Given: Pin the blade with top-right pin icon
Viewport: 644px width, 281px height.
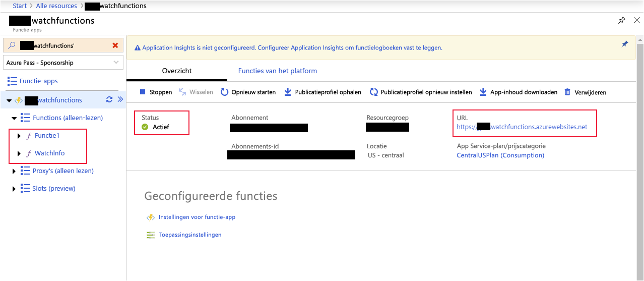Looking at the screenshot, I should [622, 20].
